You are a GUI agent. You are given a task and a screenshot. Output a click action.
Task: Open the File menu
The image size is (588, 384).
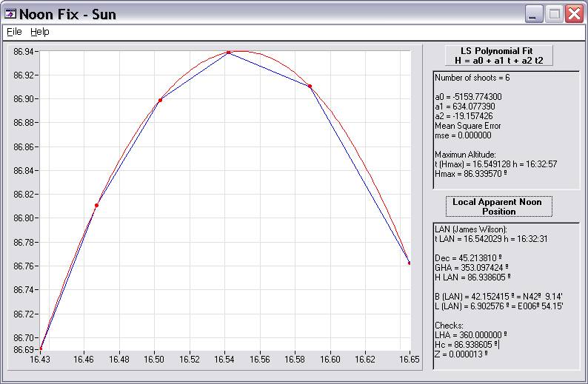[x=14, y=32]
